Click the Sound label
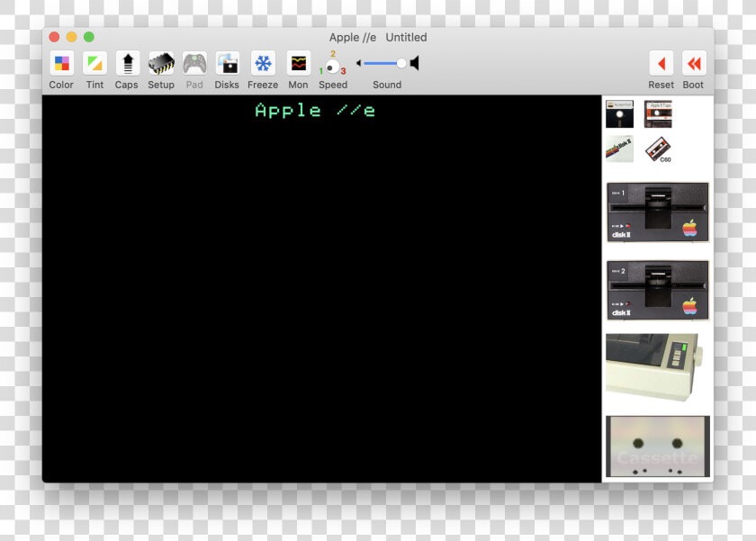This screenshot has width=756, height=541. coord(387,85)
